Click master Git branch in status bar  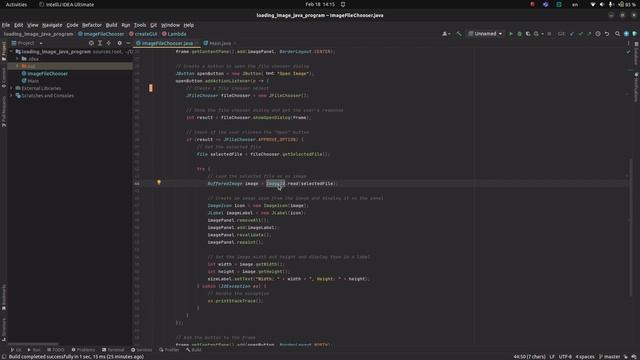point(609,356)
